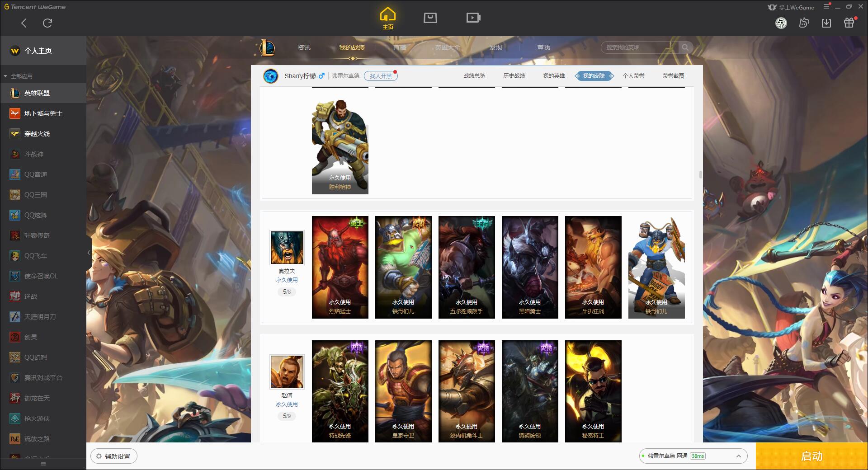Open the 五杀摇滚鼓手 skin card

(467, 267)
